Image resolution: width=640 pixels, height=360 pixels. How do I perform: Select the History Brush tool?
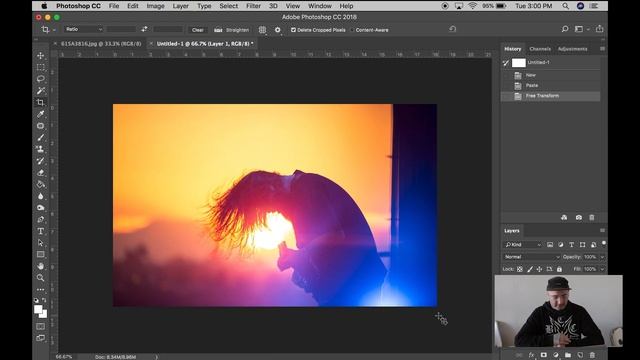pos(40,161)
